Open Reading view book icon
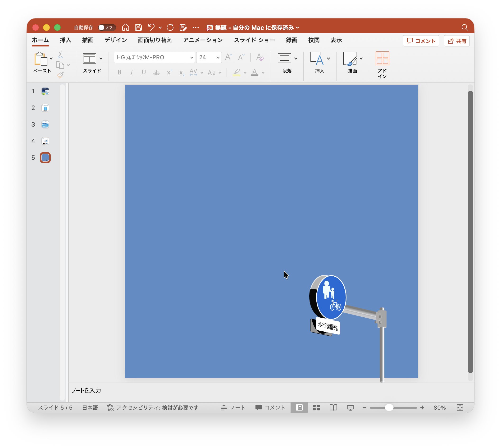501x448 pixels. tap(333, 407)
